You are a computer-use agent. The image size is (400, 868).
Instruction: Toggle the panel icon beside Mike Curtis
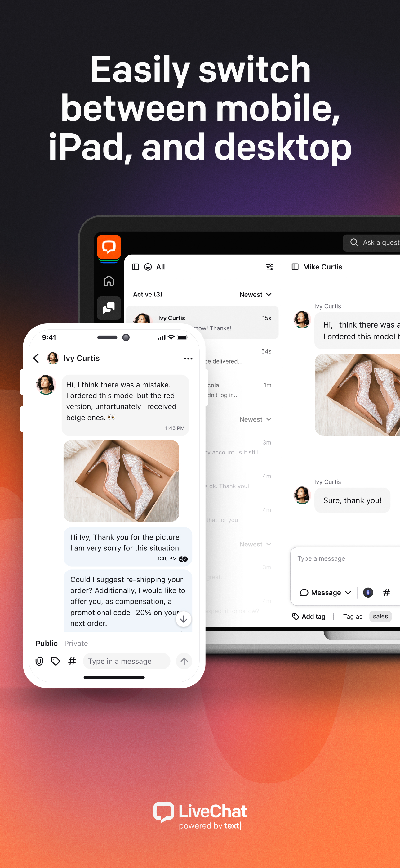pyautogui.click(x=295, y=267)
